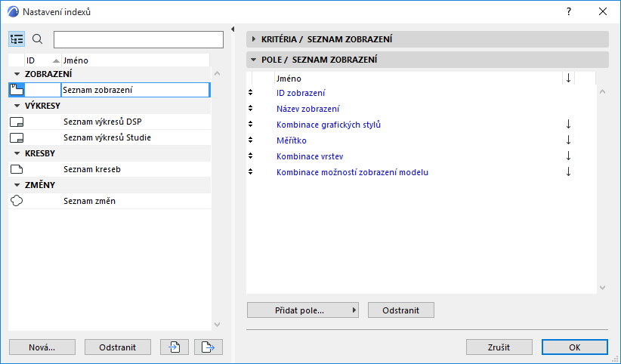The width and height of the screenshot is (621, 364).
Task: Click the Nová... button
Action: (x=42, y=347)
